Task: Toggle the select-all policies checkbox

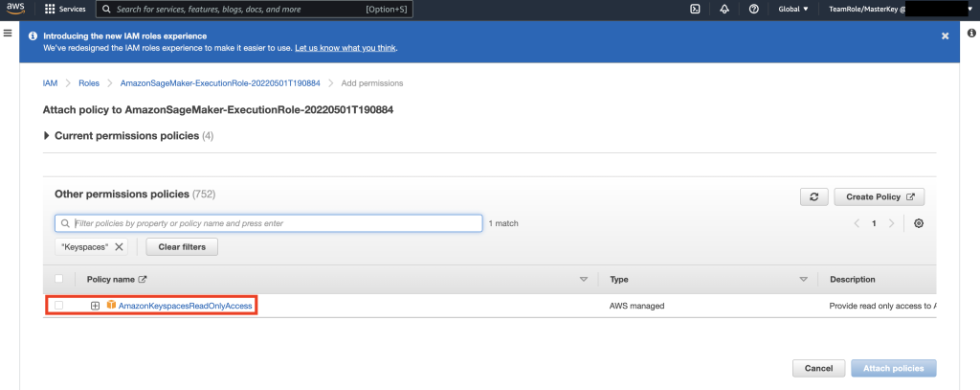Action: [58, 279]
